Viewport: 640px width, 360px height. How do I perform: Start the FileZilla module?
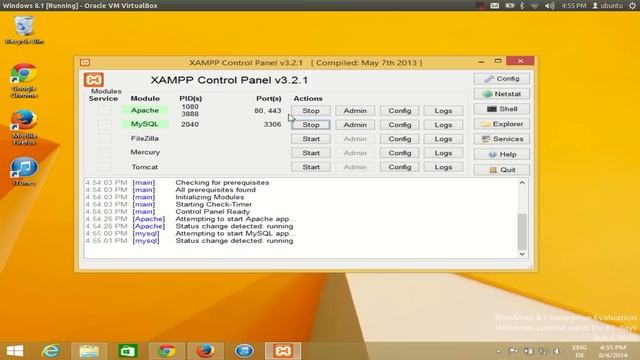311,139
